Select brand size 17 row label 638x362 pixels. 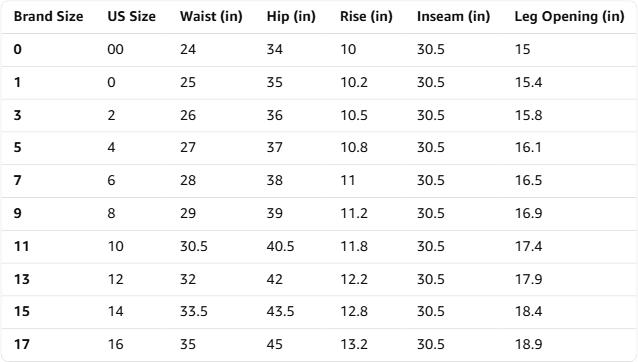[x=22, y=344]
